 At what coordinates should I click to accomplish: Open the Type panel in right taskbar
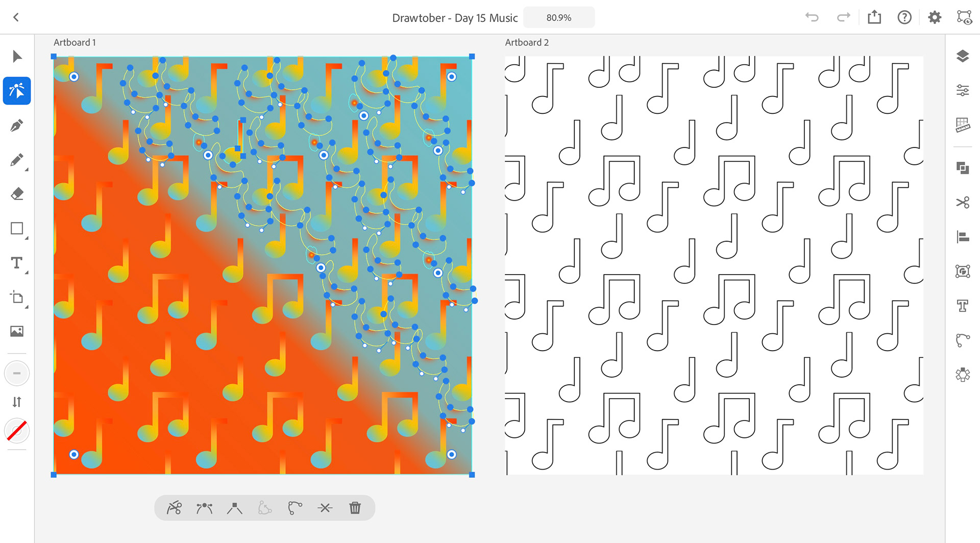click(x=963, y=306)
